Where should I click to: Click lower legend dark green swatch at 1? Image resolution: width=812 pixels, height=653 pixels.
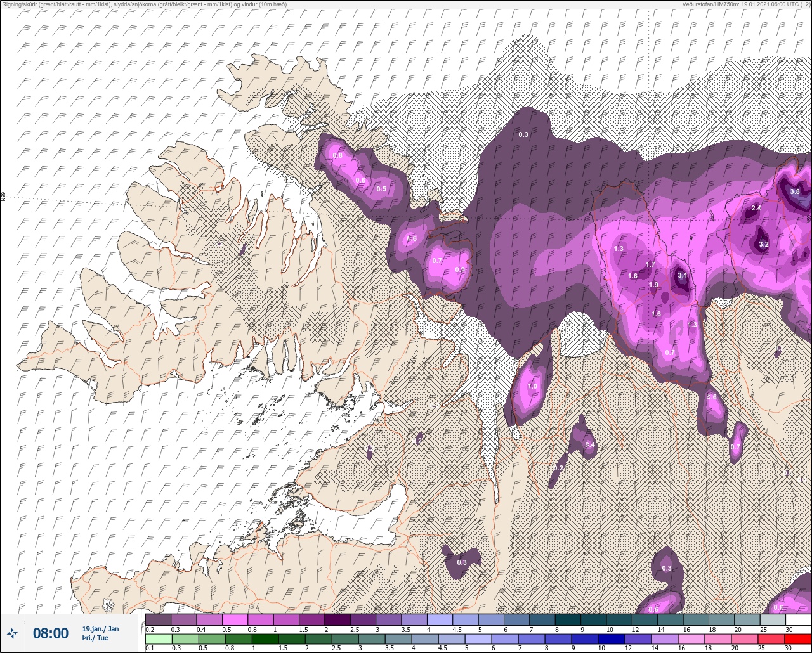[x=265, y=639]
